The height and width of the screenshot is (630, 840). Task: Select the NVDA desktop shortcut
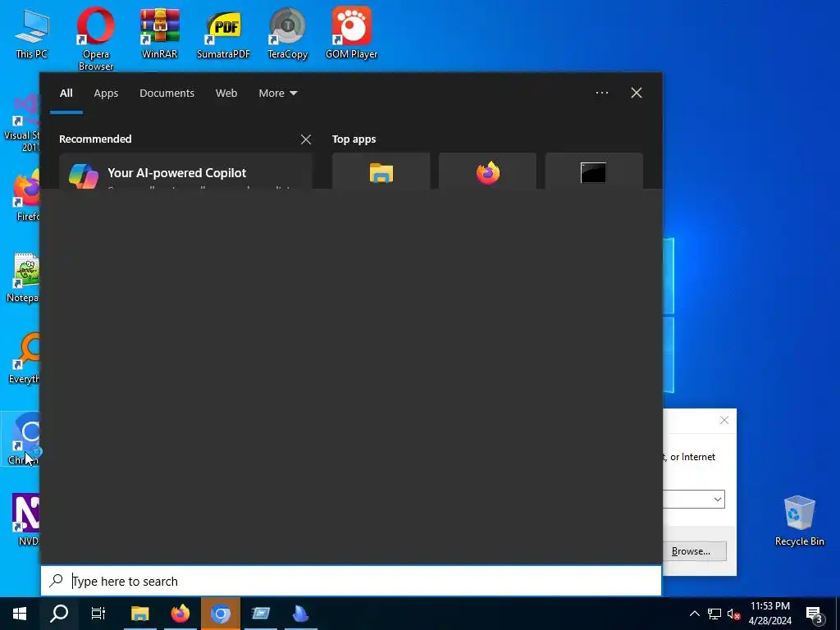point(25,519)
